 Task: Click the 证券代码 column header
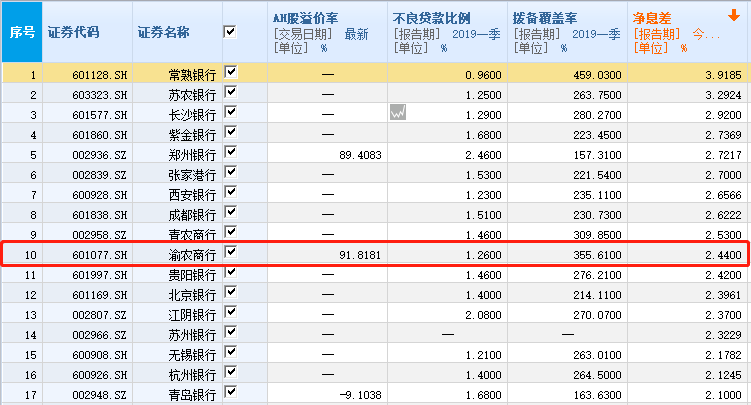pos(87,32)
